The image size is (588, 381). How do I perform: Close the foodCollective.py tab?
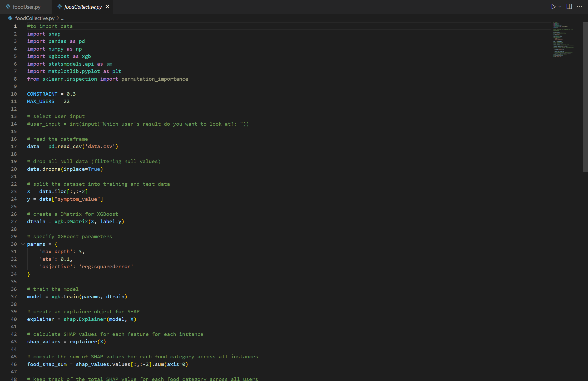pos(107,7)
